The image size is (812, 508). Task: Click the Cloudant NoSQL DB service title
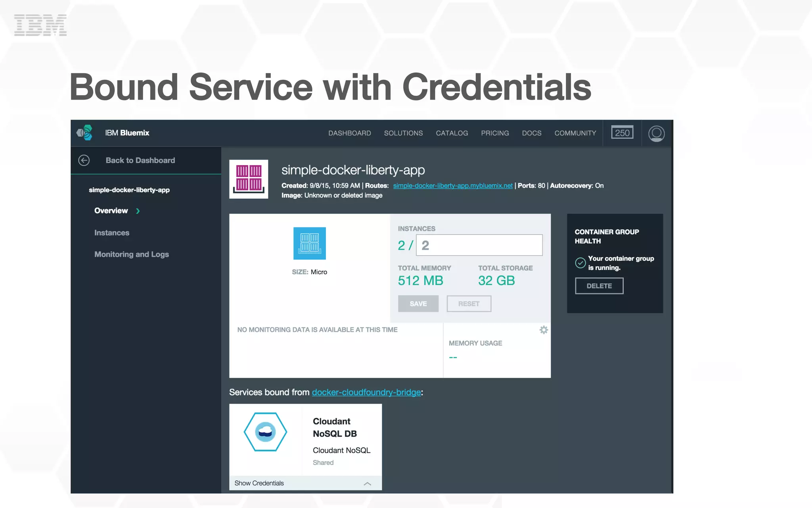[335, 427]
